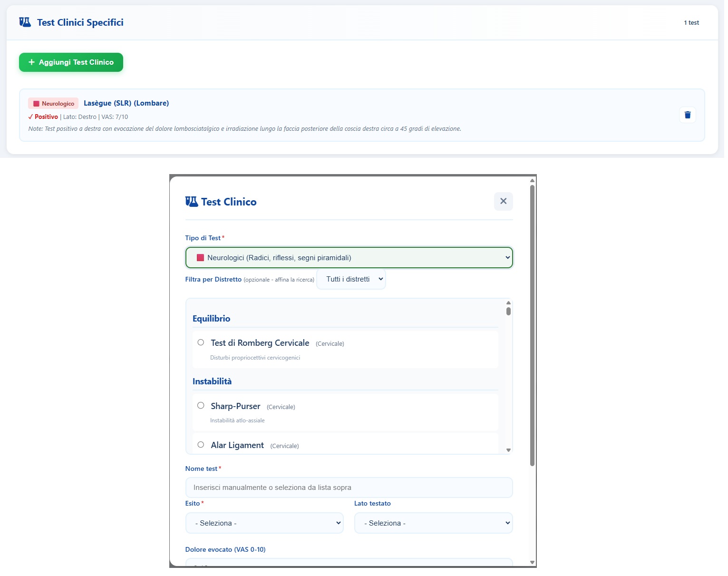Open the Tipo di Test dropdown

tap(349, 257)
